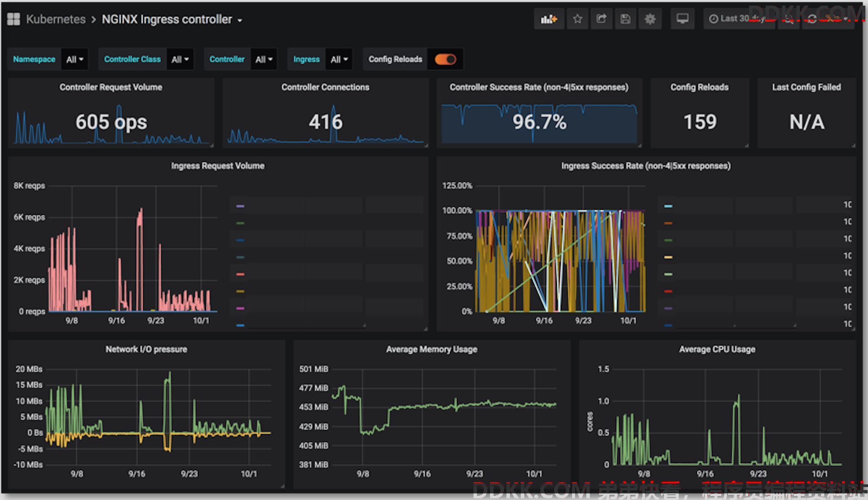868x500 pixels.
Task: Click the 20 MBs network axis label
Action: (29, 369)
